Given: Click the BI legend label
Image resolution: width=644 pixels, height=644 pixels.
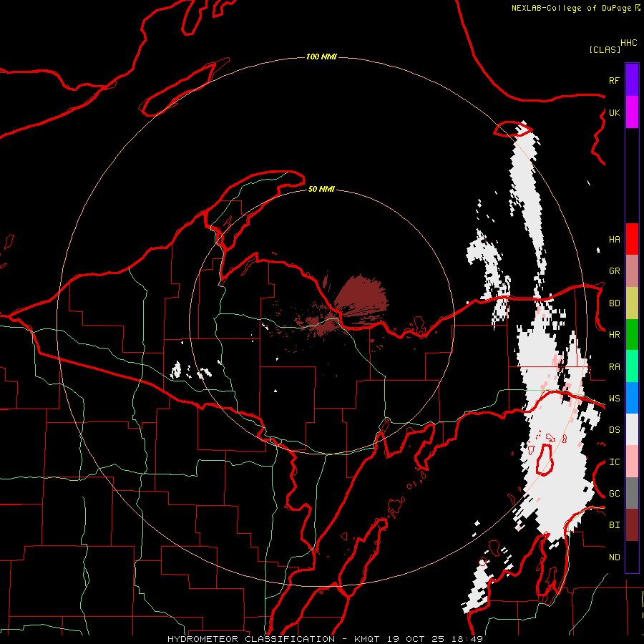Looking at the screenshot, I should click(614, 525).
